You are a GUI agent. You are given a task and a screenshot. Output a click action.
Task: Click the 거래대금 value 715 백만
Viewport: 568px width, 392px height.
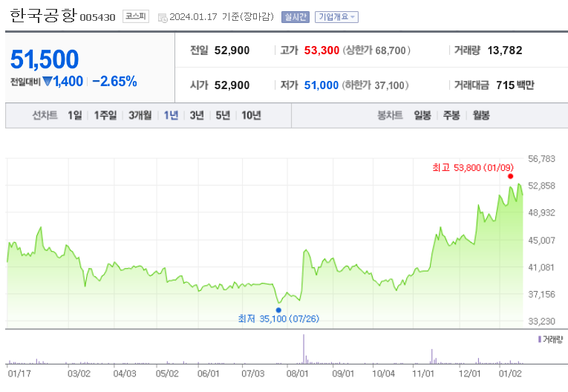click(x=515, y=85)
